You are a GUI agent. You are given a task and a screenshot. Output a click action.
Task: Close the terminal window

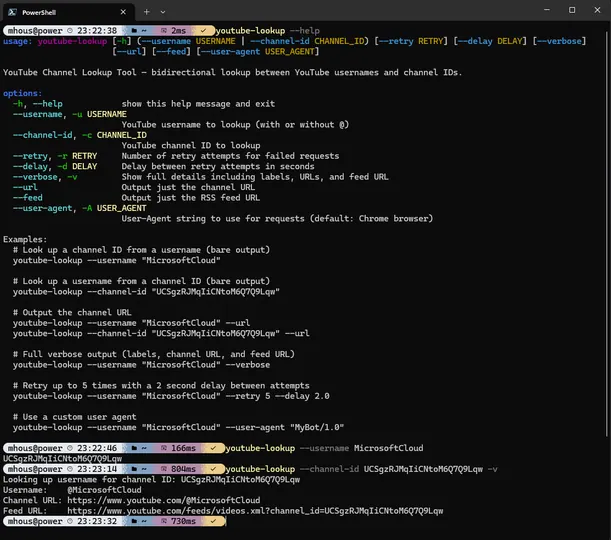click(597, 10)
